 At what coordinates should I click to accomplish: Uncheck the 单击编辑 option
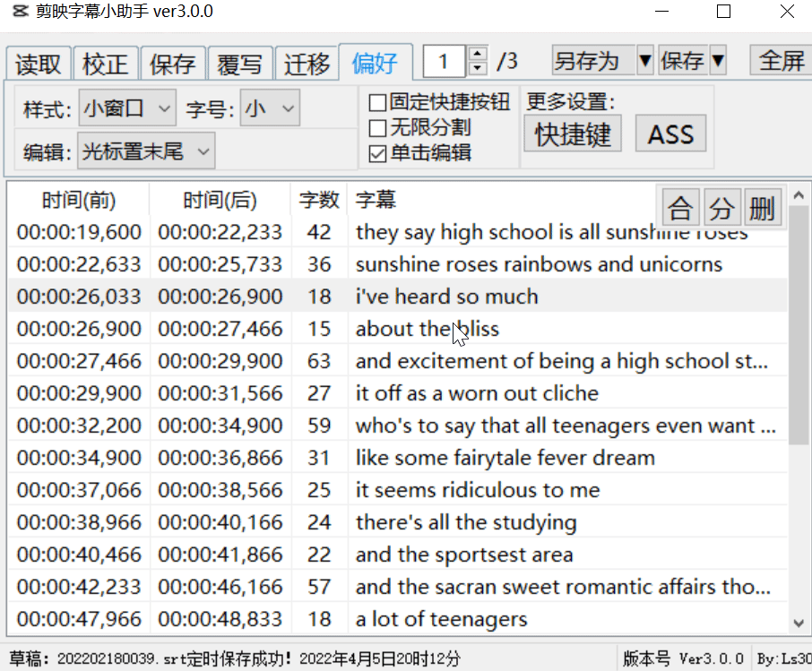pos(377,151)
